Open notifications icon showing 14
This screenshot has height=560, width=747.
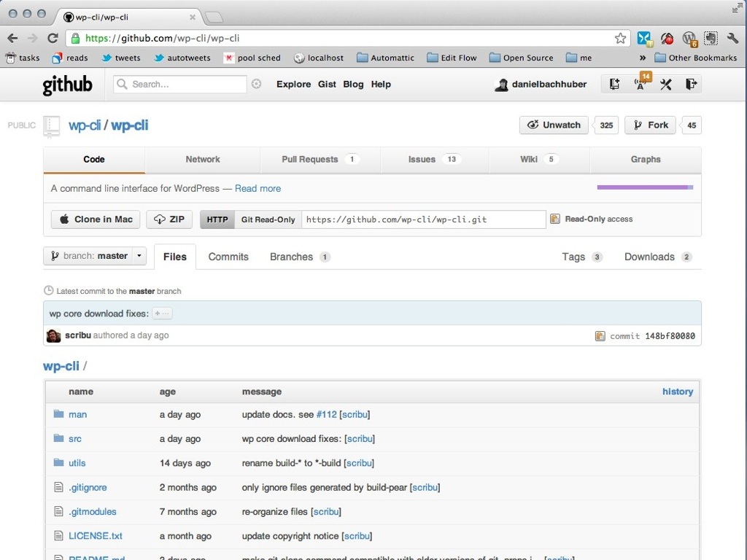pos(640,83)
